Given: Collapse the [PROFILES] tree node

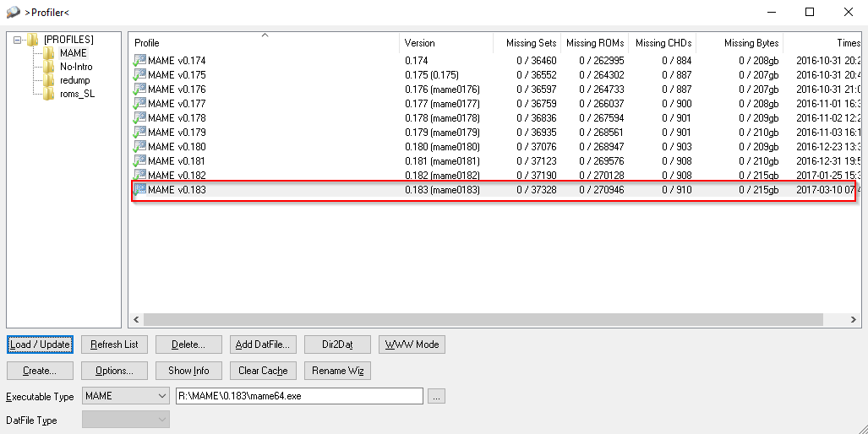Looking at the screenshot, I should (17, 40).
